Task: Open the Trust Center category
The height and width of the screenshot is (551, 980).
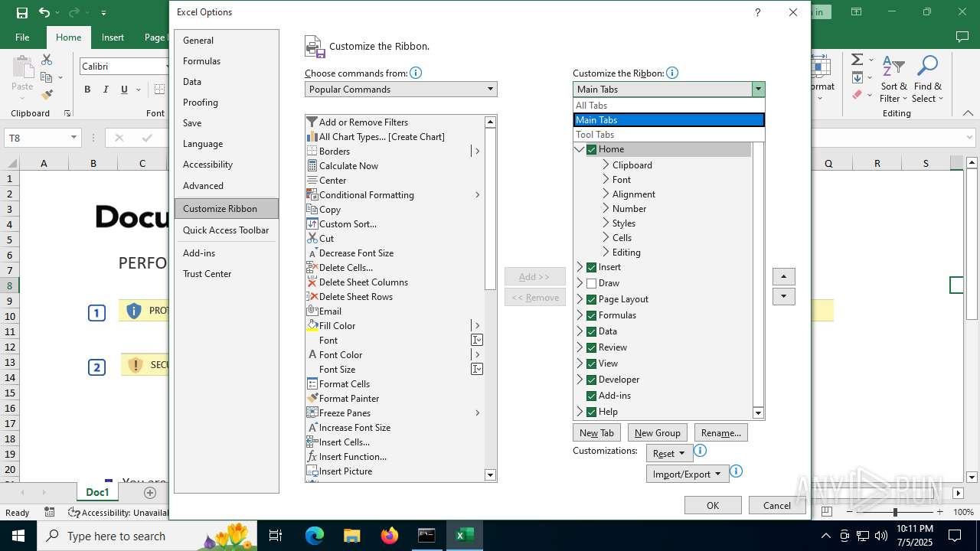Action: pyautogui.click(x=227, y=274)
